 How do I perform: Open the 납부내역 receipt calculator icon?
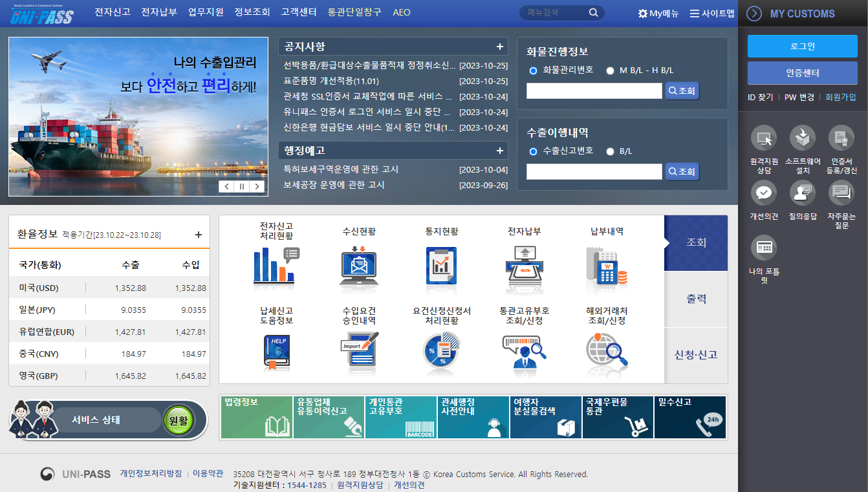[x=607, y=265]
